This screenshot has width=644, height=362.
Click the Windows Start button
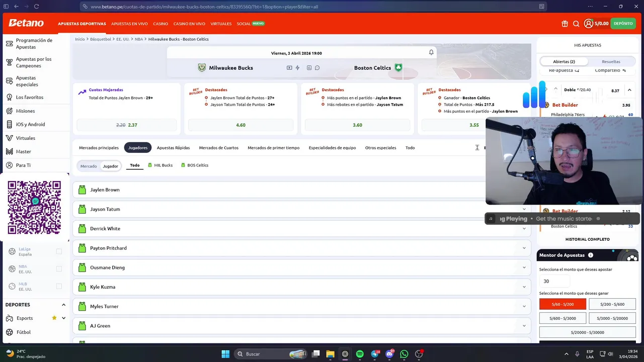tap(225, 354)
